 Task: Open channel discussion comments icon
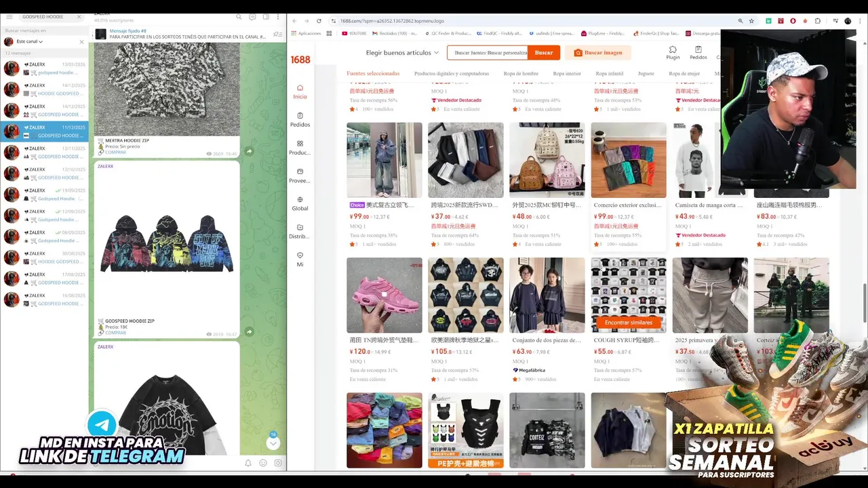[x=252, y=16]
